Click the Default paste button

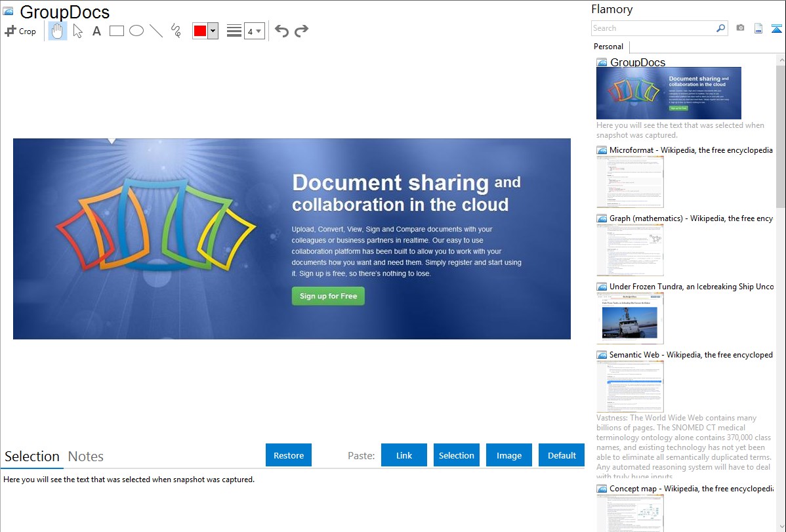pos(562,455)
